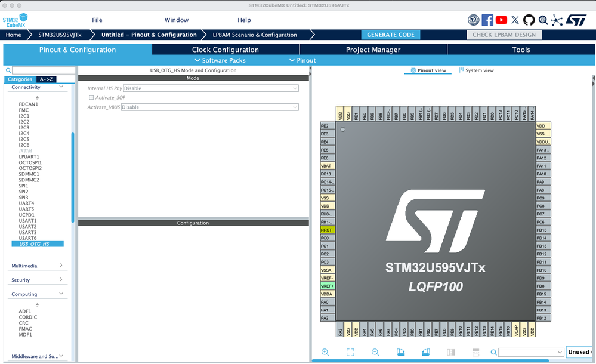This screenshot has width=596, height=364.
Task: Expand the Software Packs menu
Action: click(x=220, y=60)
